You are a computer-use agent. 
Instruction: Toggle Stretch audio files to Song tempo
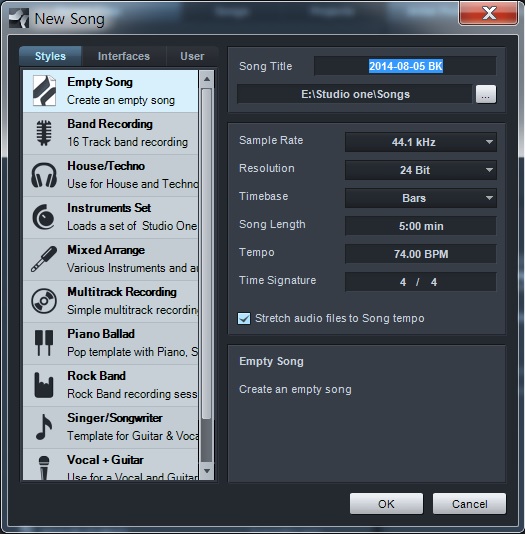click(244, 319)
